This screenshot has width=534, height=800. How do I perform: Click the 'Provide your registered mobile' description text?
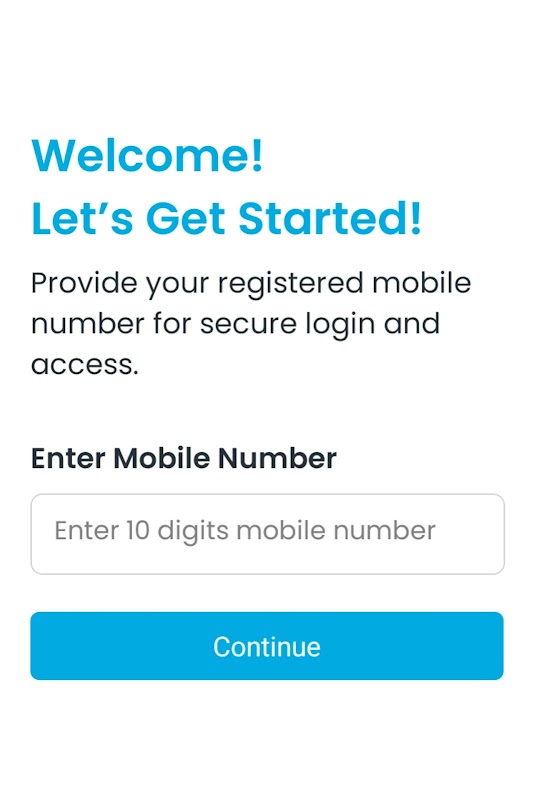point(251,284)
